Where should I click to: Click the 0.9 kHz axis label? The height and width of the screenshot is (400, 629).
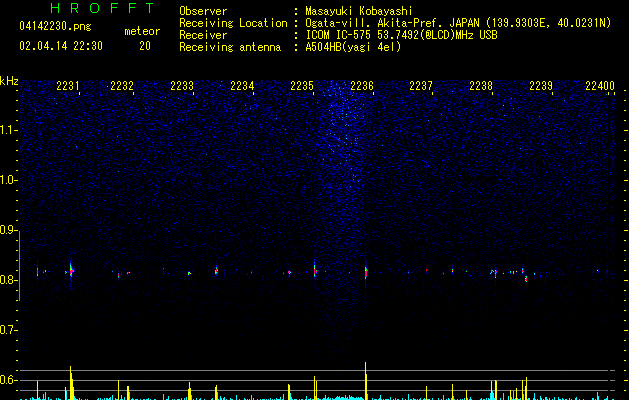pyautogui.click(x=9, y=230)
